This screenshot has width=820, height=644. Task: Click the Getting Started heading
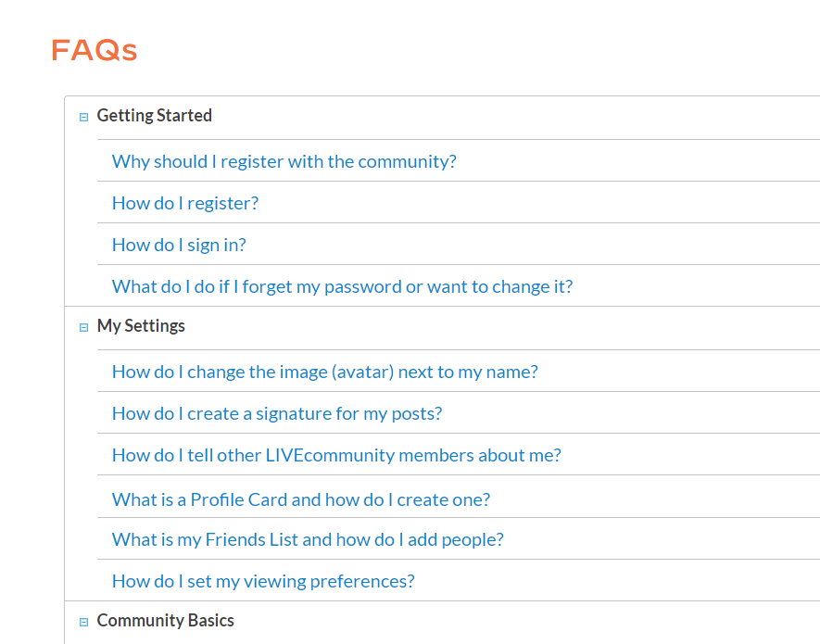tap(155, 116)
